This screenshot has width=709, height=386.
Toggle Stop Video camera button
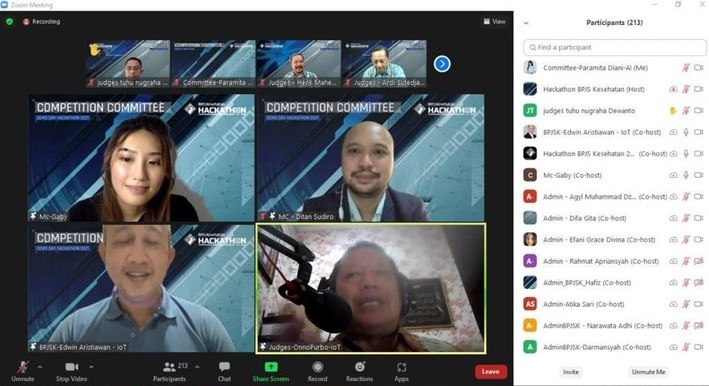click(x=72, y=367)
